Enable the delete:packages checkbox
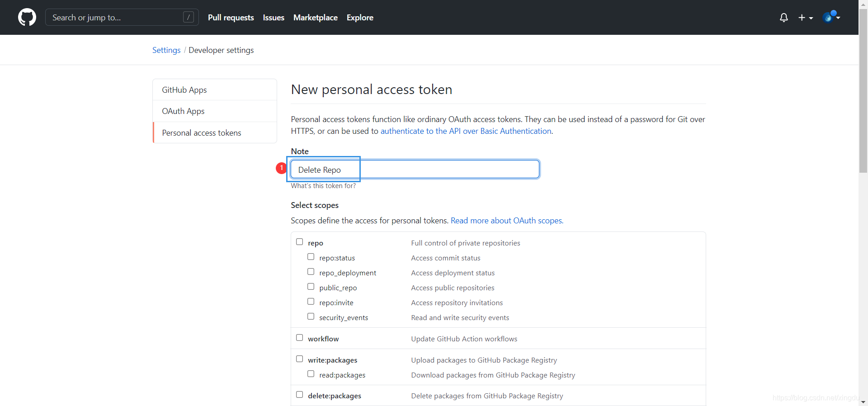Viewport: 868px width, 406px height. pos(299,395)
